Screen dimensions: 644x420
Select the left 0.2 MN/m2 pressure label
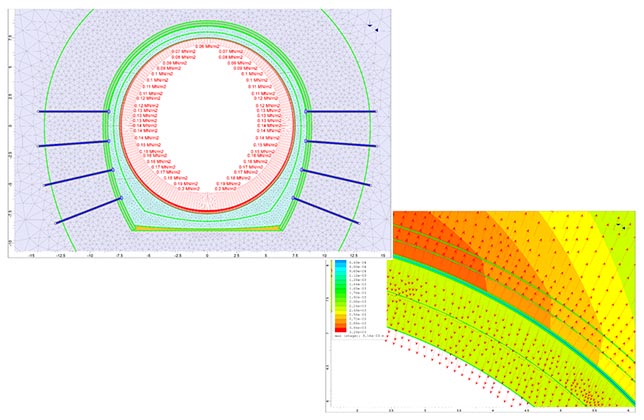[x=187, y=188]
